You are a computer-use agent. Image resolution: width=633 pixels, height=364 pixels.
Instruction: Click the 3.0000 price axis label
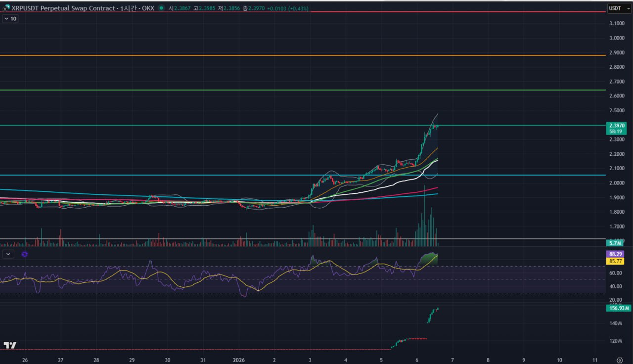[617, 38]
